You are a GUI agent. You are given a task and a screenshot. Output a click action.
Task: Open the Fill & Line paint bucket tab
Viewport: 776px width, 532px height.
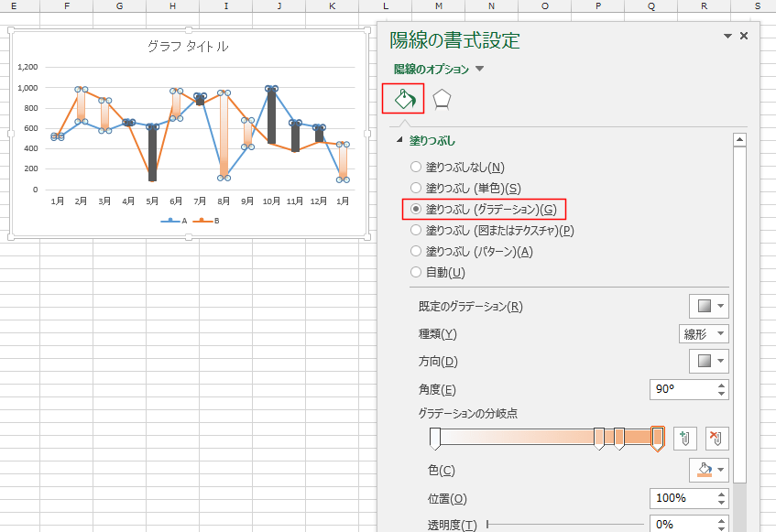pos(404,99)
